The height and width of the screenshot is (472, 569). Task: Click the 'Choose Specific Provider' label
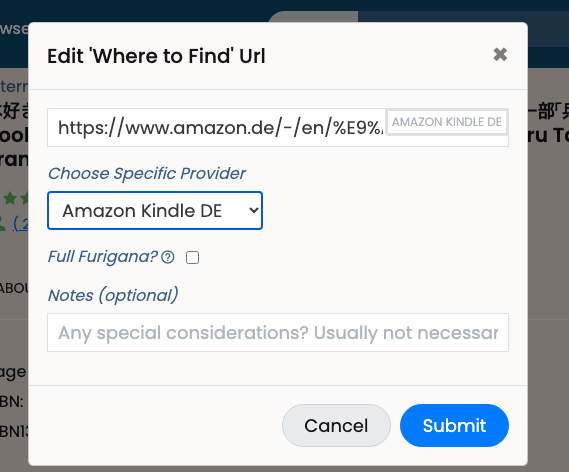[147, 173]
